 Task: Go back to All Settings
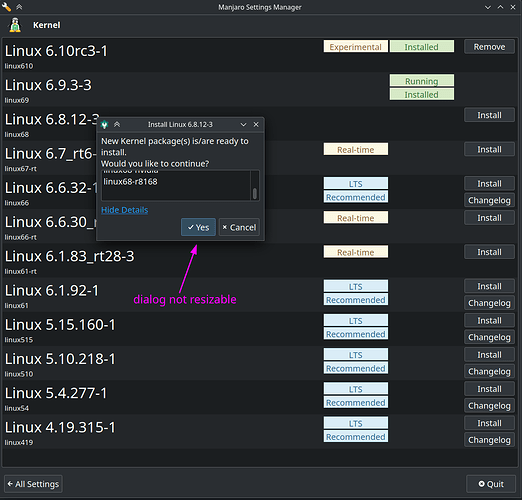tap(33, 484)
